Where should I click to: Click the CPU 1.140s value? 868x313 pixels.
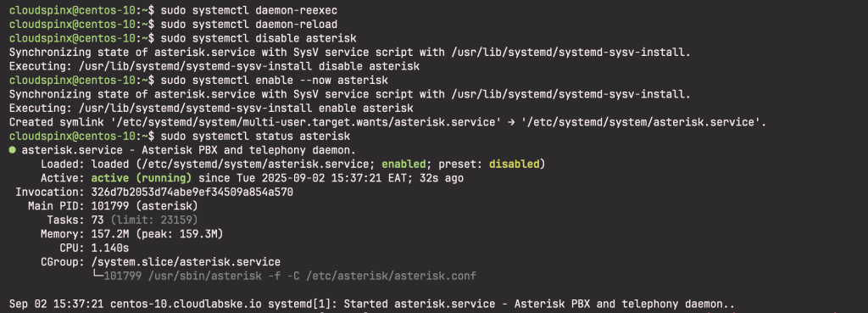[x=110, y=248]
